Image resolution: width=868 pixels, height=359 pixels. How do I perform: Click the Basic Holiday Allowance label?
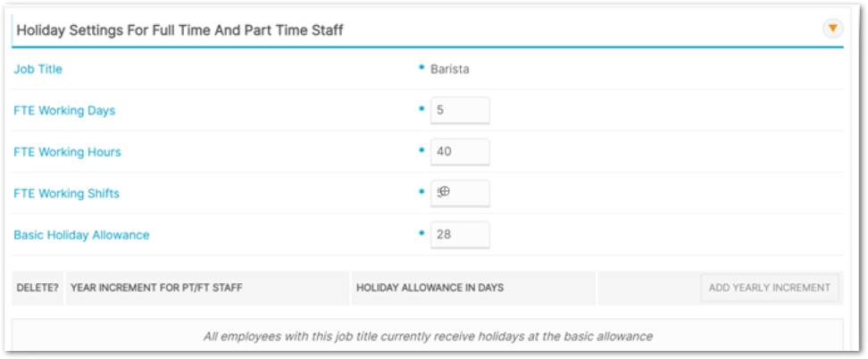point(81,235)
